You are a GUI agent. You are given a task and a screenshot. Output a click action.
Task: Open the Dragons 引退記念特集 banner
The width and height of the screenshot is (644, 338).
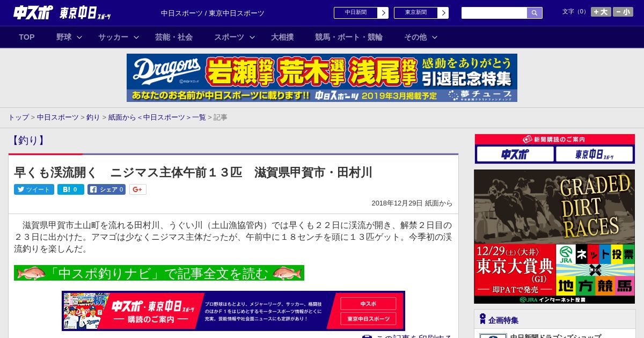[322, 78]
